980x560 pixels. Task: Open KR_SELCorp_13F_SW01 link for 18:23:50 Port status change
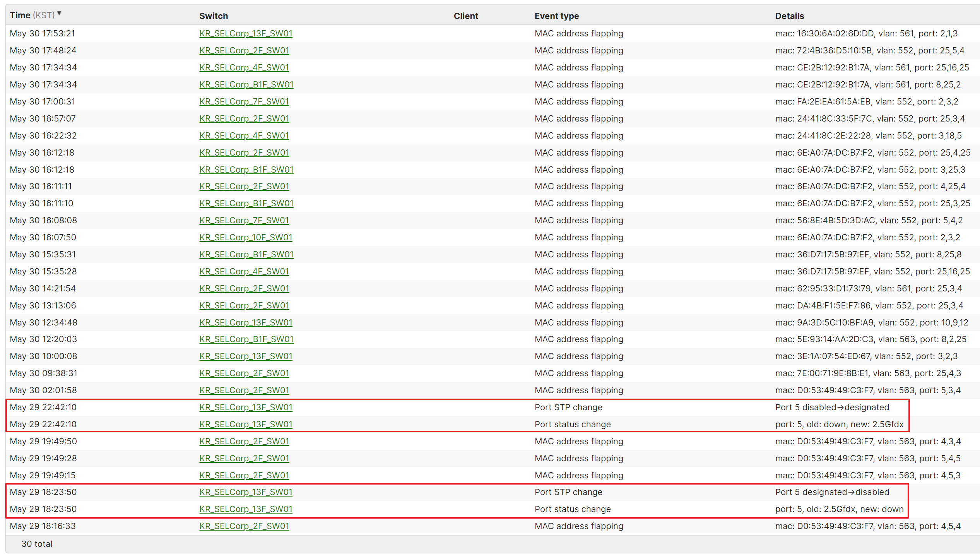[246, 509]
